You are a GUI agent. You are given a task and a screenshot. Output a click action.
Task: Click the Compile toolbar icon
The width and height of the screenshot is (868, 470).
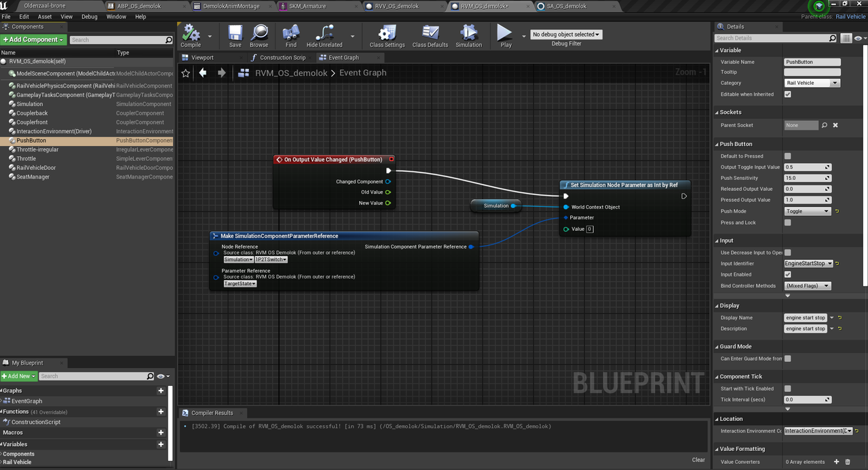191,34
